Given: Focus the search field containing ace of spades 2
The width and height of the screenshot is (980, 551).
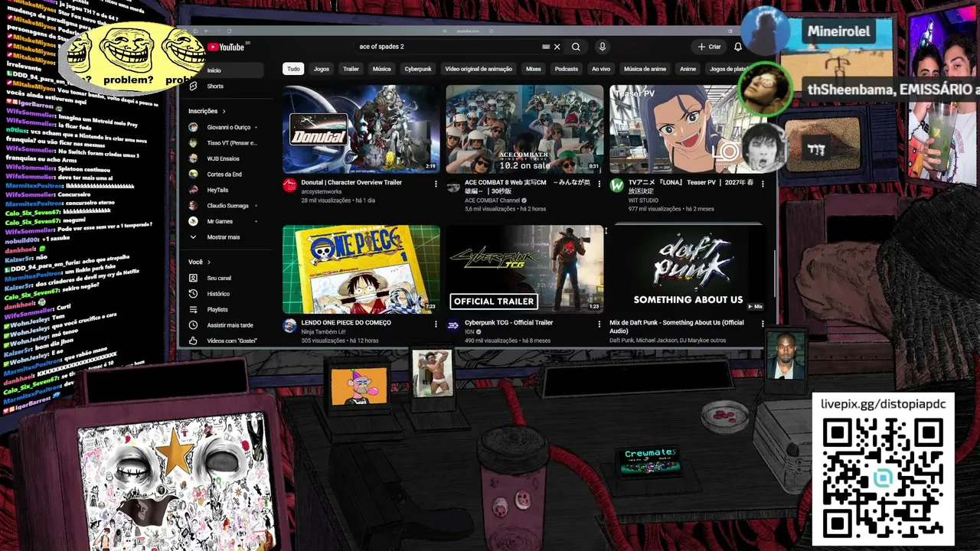Looking at the screenshot, I should 448,47.
